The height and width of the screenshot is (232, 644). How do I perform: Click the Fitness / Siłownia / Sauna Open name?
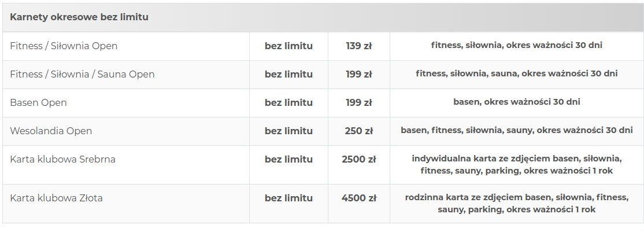82,75
